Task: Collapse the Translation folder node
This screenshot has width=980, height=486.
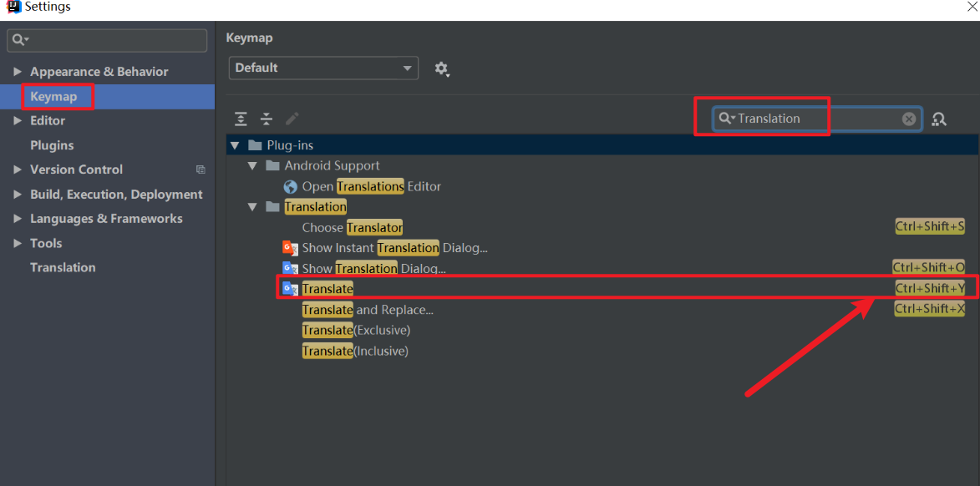Action: point(252,206)
